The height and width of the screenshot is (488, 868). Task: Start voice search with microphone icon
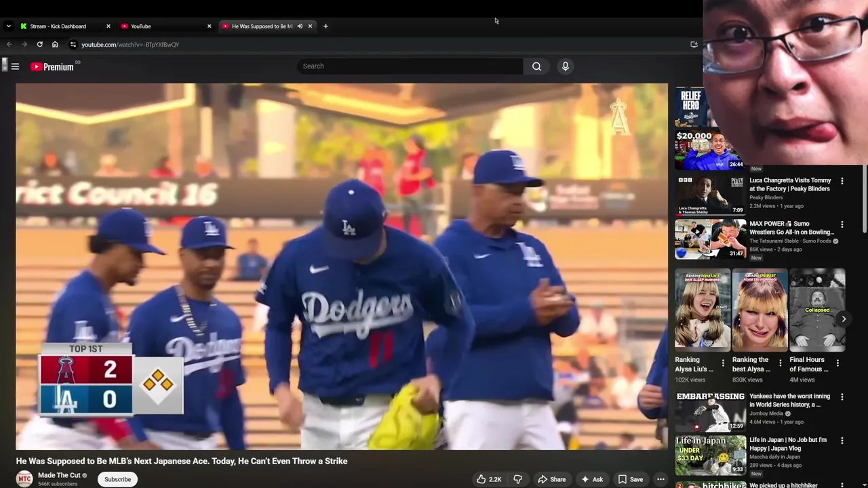click(565, 66)
